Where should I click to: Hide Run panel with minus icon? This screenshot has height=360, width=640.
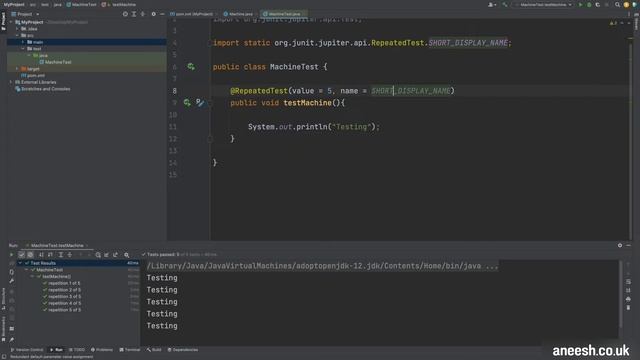coord(628,245)
